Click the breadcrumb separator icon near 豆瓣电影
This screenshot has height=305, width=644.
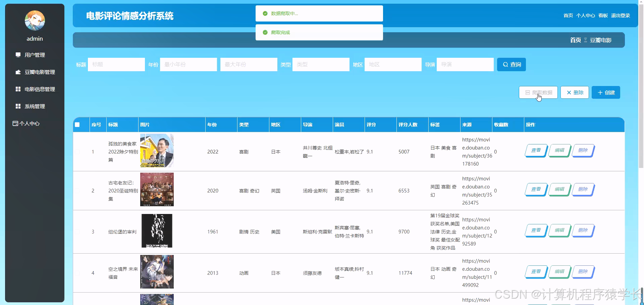(585, 40)
